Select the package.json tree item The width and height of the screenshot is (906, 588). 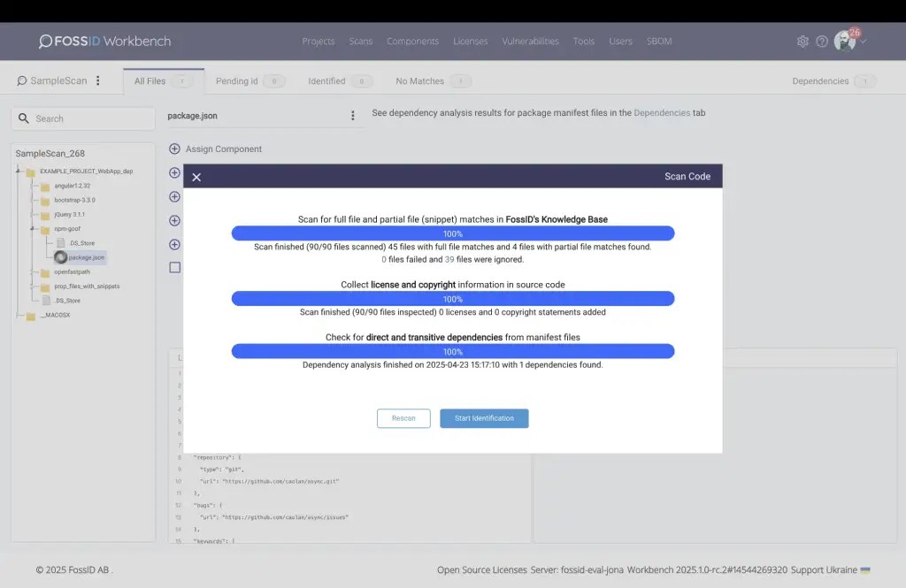[87, 257]
